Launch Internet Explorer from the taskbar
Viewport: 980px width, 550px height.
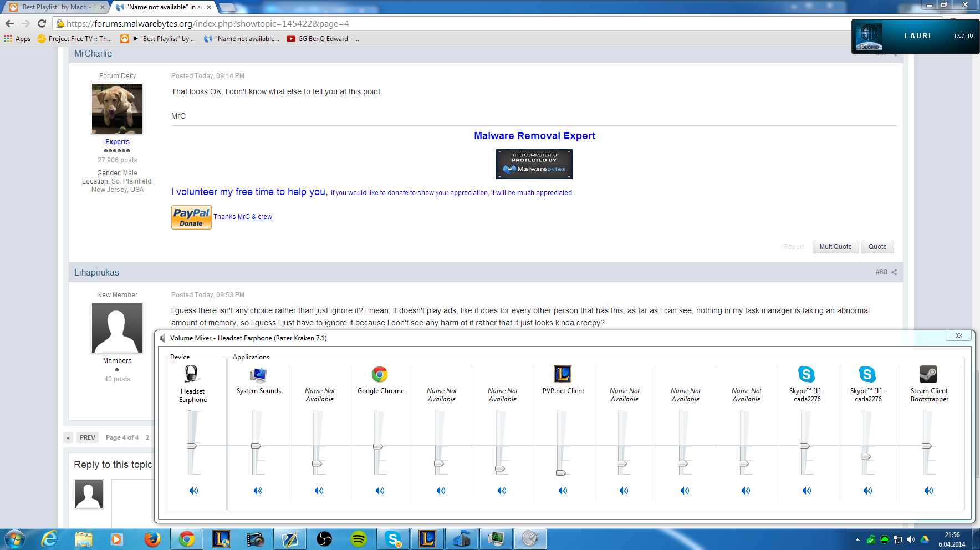tap(49, 539)
